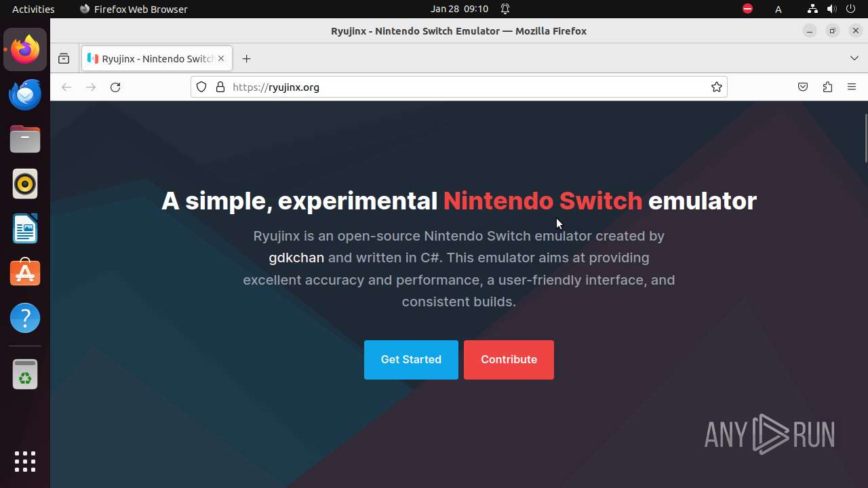Viewport: 868px width, 488px height.
Task: Open Firefox View recent browsing button
Action: tap(64, 59)
